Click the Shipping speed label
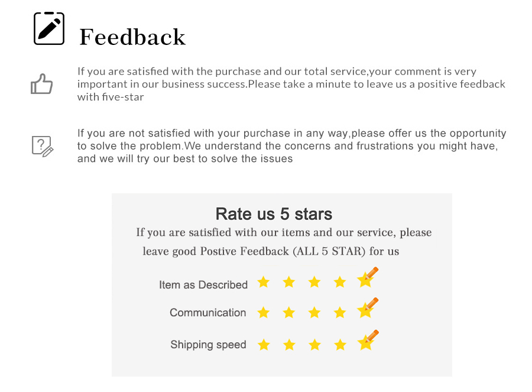 coord(208,345)
